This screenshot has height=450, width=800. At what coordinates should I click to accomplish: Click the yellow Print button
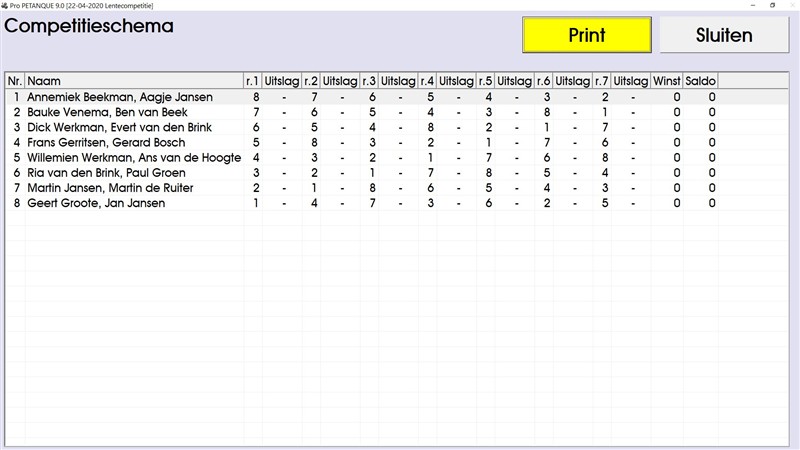[x=587, y=35]
